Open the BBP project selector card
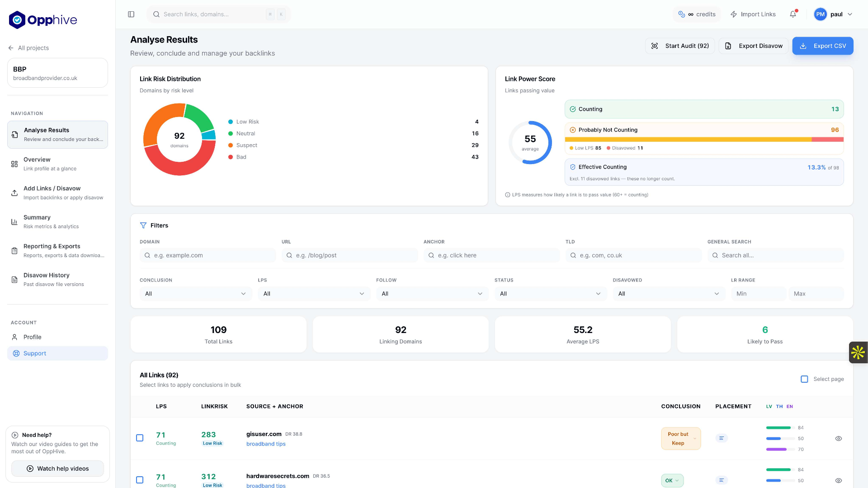Viewport: 868px width, 488px height. click(x=57, y=73)
